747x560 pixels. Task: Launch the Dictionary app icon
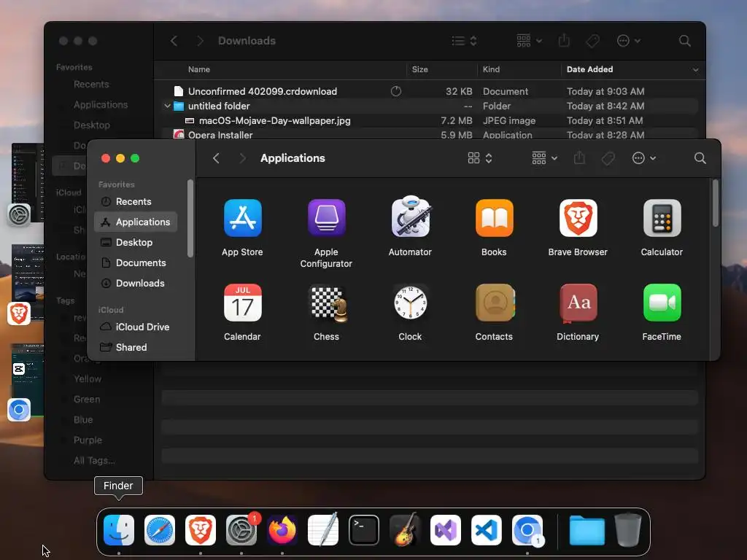click(x=578, y=303)
